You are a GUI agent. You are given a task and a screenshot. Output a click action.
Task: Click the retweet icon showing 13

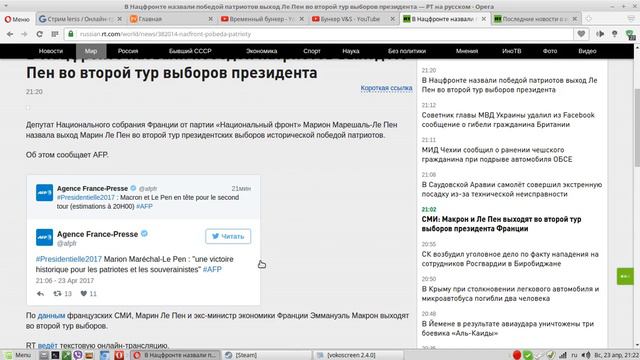58,293
